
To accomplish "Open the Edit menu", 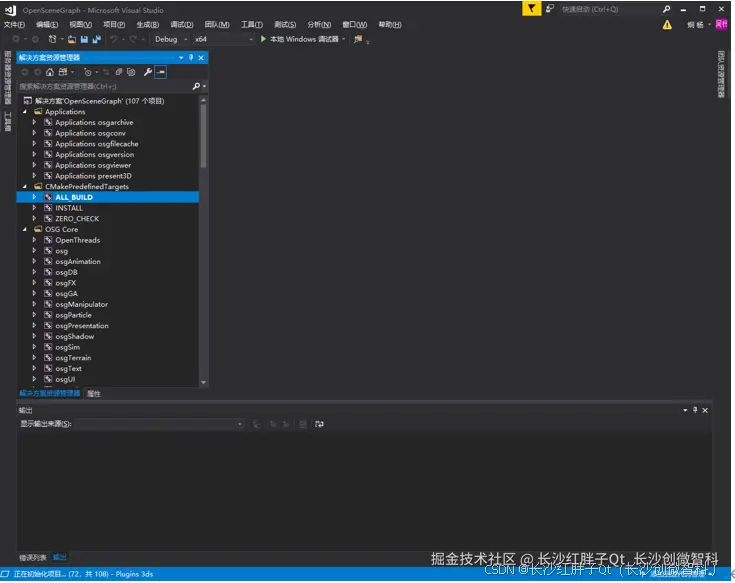I will (x=47, y=25).
